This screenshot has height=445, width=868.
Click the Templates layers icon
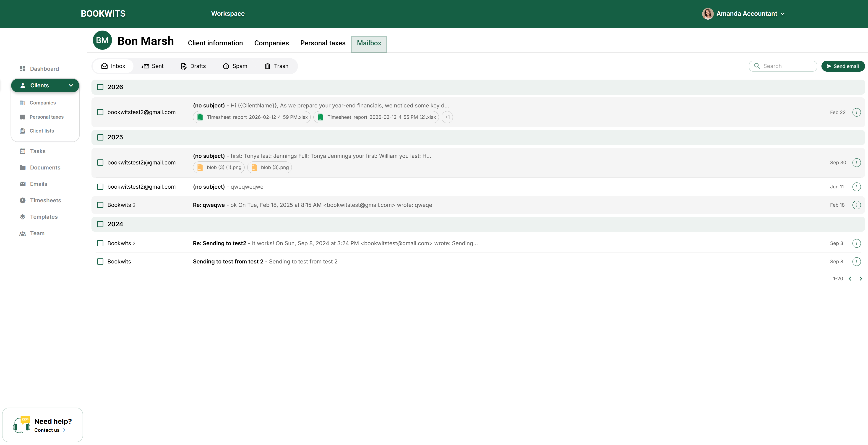click(23, 217)
